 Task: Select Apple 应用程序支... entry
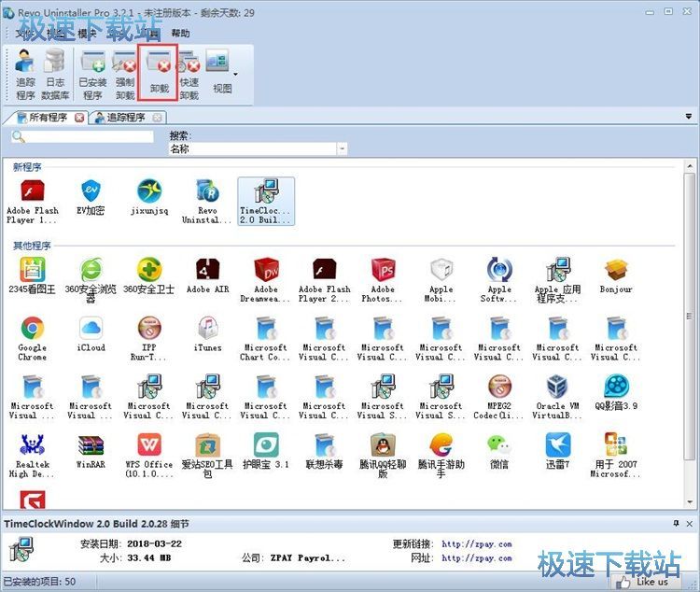[x=557, y=280]
